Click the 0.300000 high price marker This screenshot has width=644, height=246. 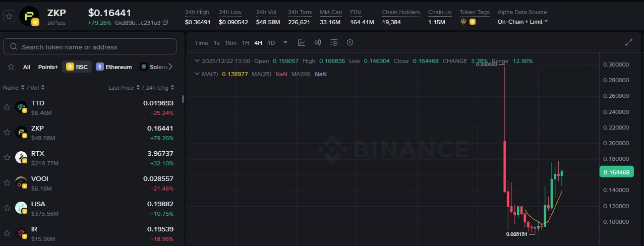[x=486, y=65]
